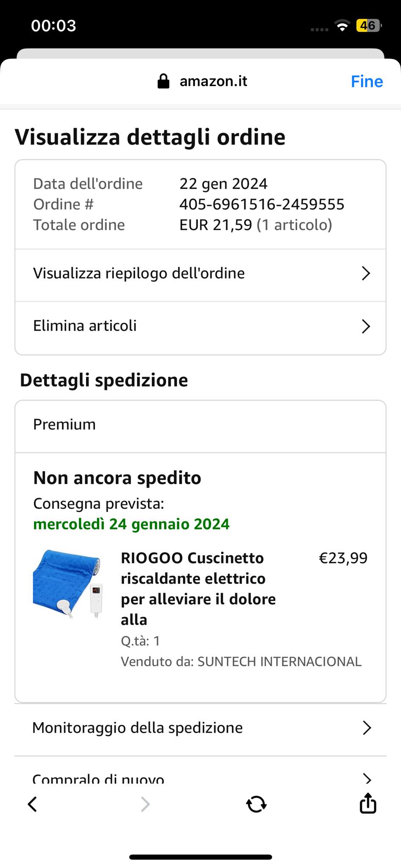Image resolution: width=401 pixels, height=868 pixels.
Task: Open RIOGOO Cuscinetto riscaldante product title
Action: (198, 588)
